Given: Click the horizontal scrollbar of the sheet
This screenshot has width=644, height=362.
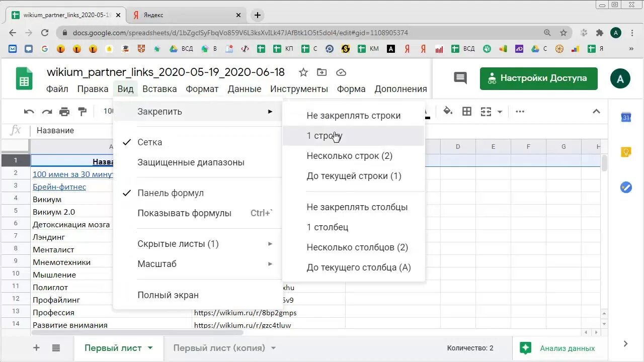Looking at the screenshot, I should [x=137, y=332].
